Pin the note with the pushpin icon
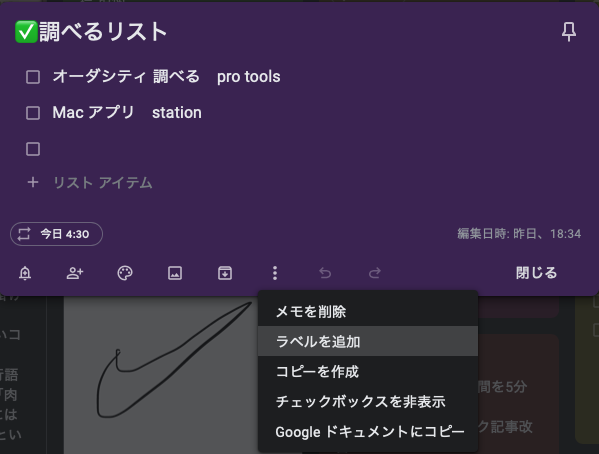 point(568,32)
